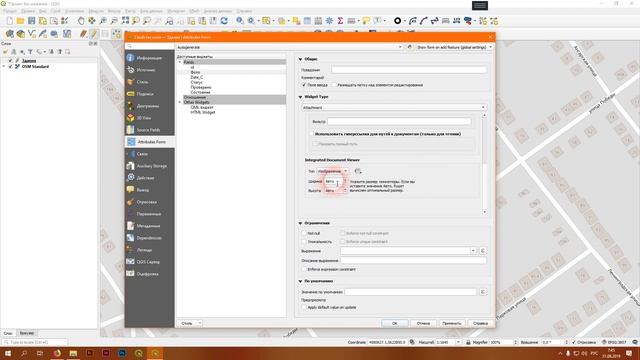Image resolution: width=640 pixels, height=360 pixels.
Task: Toggle visibility of the Здания layer
Action: point(11,60)
